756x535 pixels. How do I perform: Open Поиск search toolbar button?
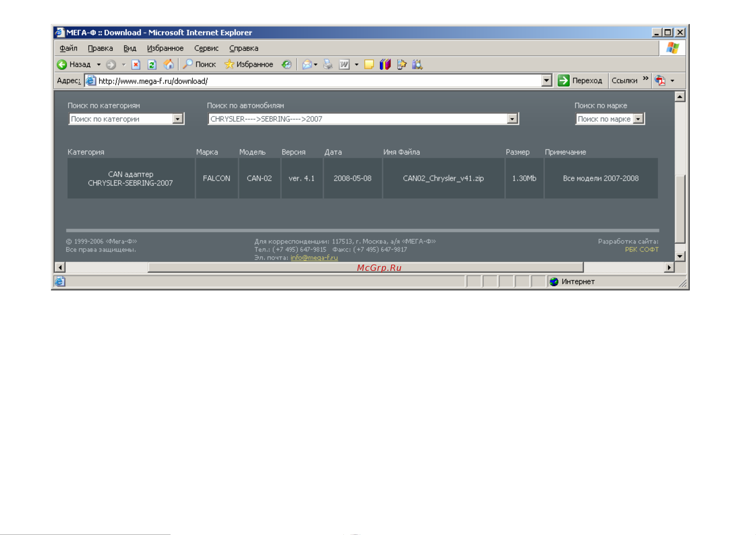point(199,64)
